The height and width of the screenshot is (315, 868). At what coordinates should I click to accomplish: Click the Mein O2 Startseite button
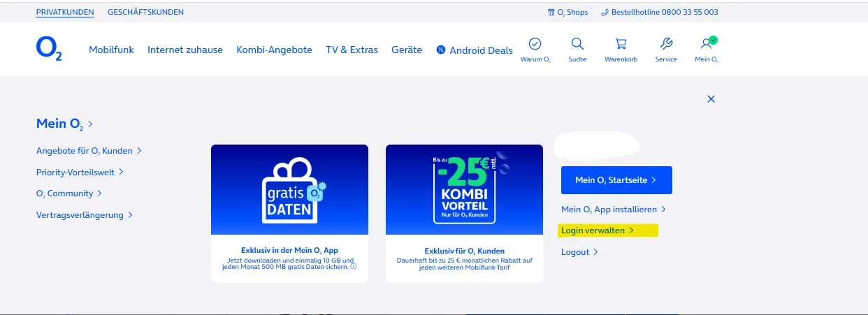616,180
